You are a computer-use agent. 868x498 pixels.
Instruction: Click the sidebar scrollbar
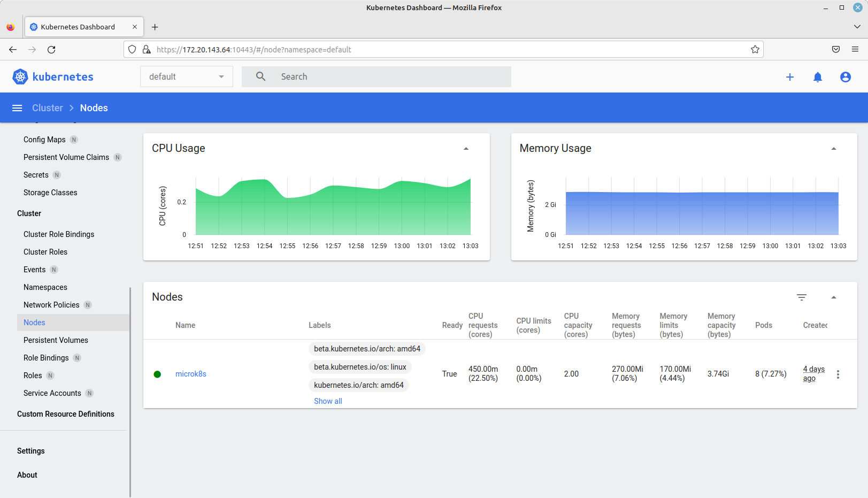[130, 392]
